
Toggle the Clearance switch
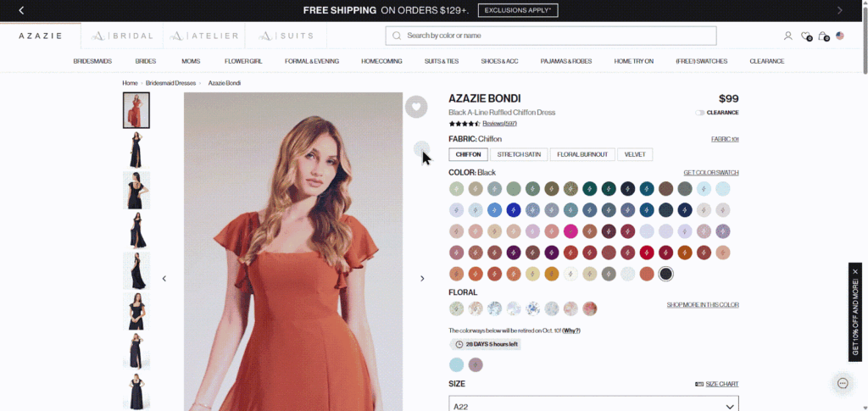point(700,113)
